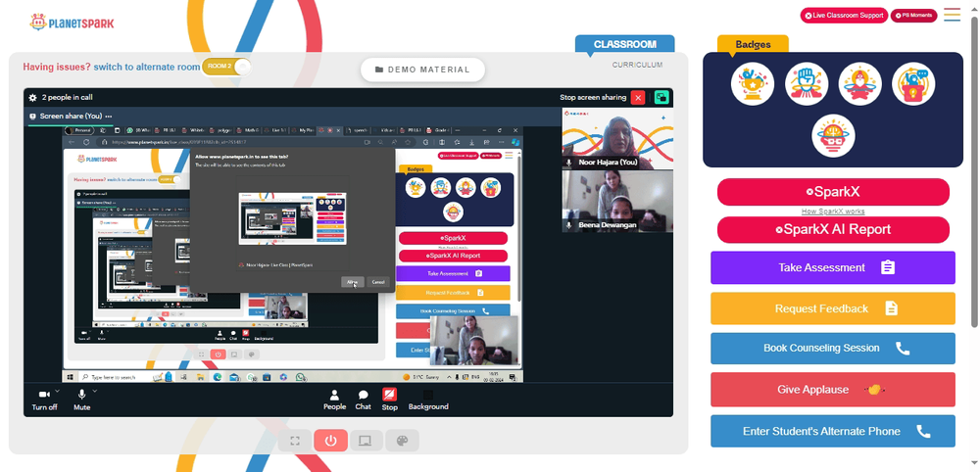
Task: Stop screen sharing with red X button
Action: click(x=638, y=97)
